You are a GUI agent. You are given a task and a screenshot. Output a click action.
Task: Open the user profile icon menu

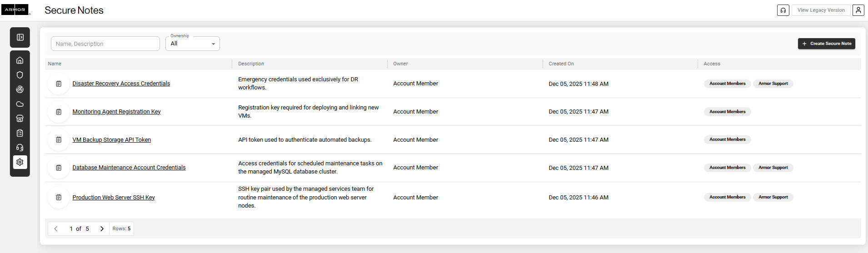point(858,10)
